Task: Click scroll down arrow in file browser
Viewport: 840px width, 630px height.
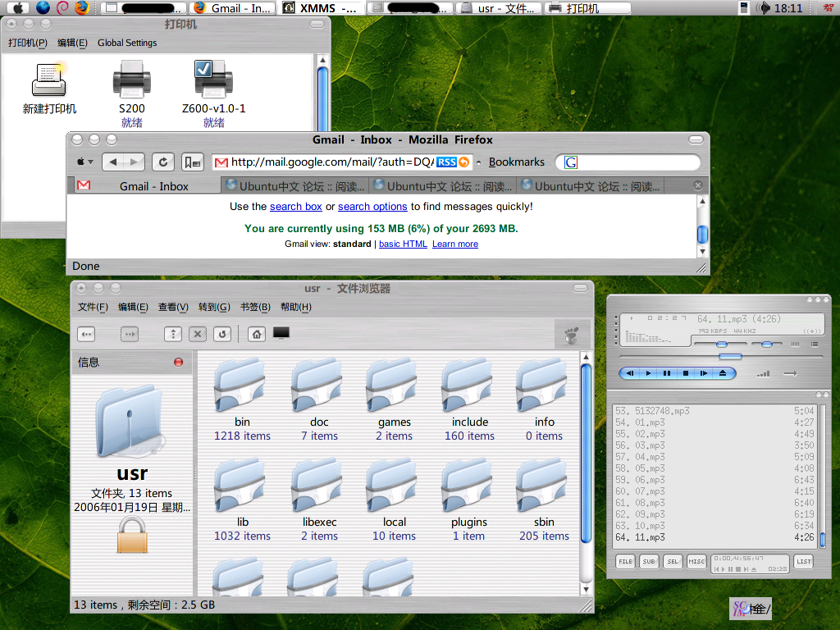Action: coord(586,589)
